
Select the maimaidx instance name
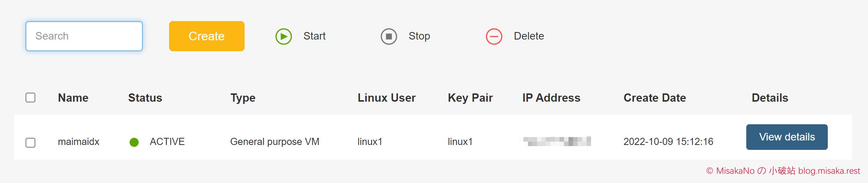coord(79,142)
